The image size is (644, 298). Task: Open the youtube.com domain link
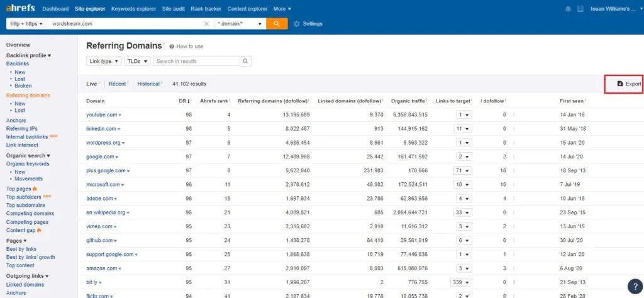(x=101, y=114)
